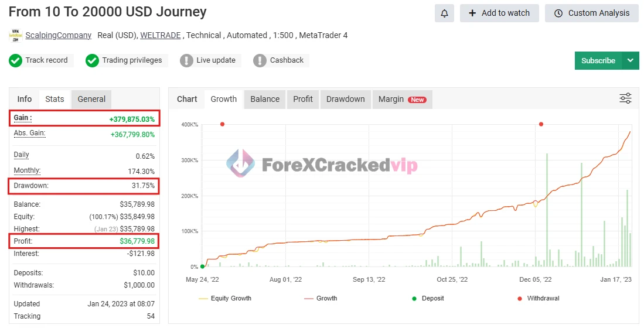Select the Stats tab
The image size is (644, 328).
tap(54, 99)
